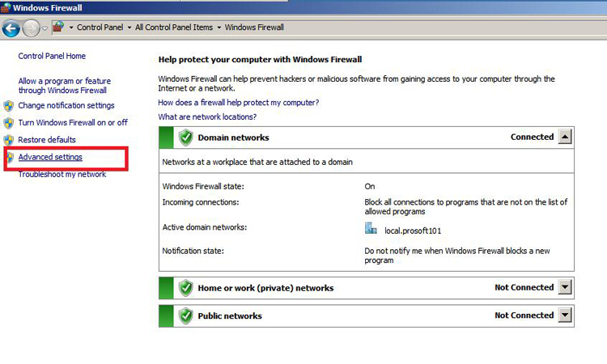Open dropdown arrow before Windows Firewall breadcrumb
Screen dimensions: 607x364
[x=219, y=28]
